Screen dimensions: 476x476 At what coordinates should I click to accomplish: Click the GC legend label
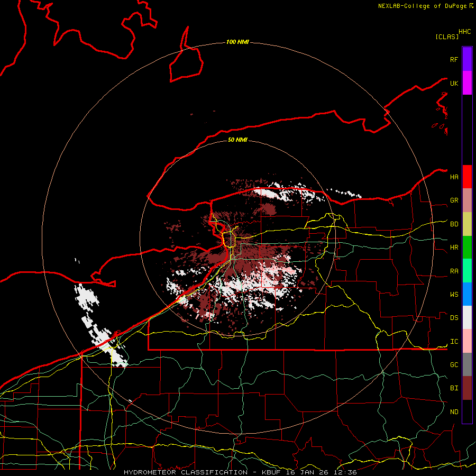[454, 364]
